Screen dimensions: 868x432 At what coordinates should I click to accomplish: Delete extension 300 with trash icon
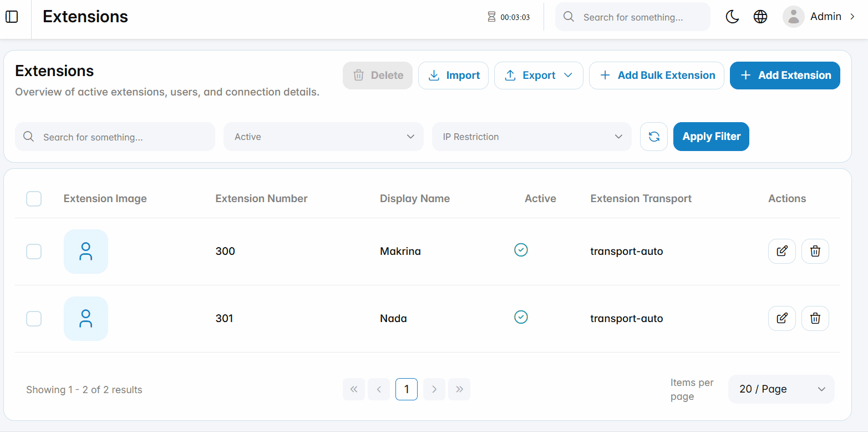pos(815,251)
